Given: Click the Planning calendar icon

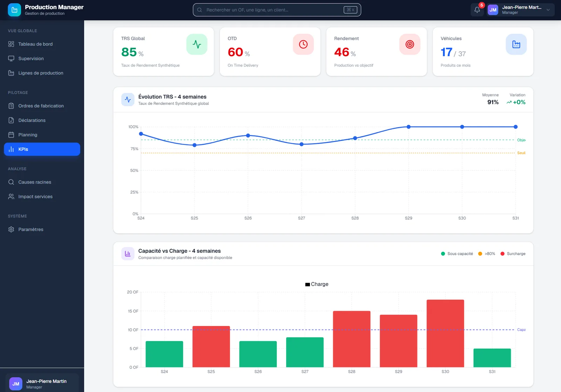Looking at the screenshot, I should [x=11, y=135].
